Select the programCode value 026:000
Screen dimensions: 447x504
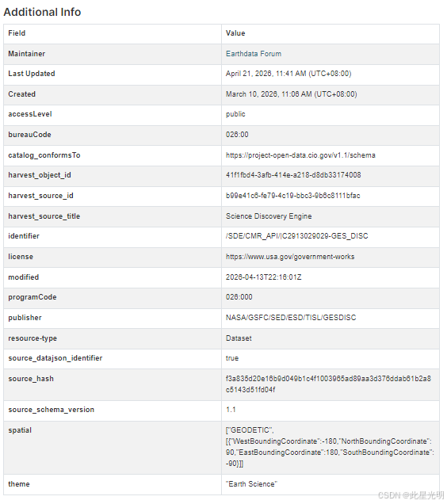(239, 297)
